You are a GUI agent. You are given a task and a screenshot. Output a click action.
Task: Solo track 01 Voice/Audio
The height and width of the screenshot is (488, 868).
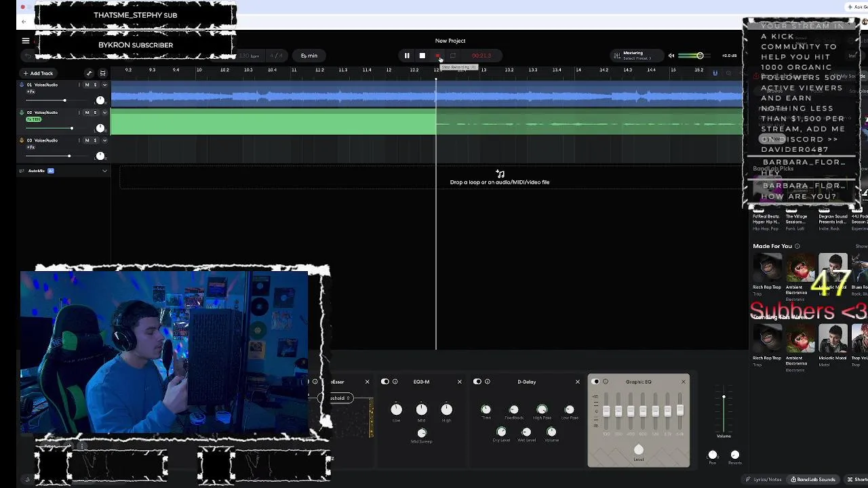tap(95, 85)
